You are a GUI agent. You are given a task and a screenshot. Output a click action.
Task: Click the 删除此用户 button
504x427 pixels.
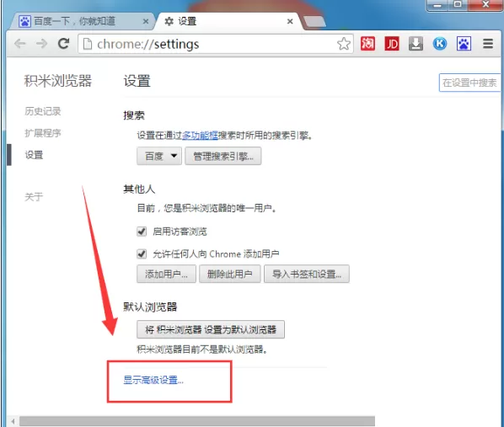click(x=230, y=274)
